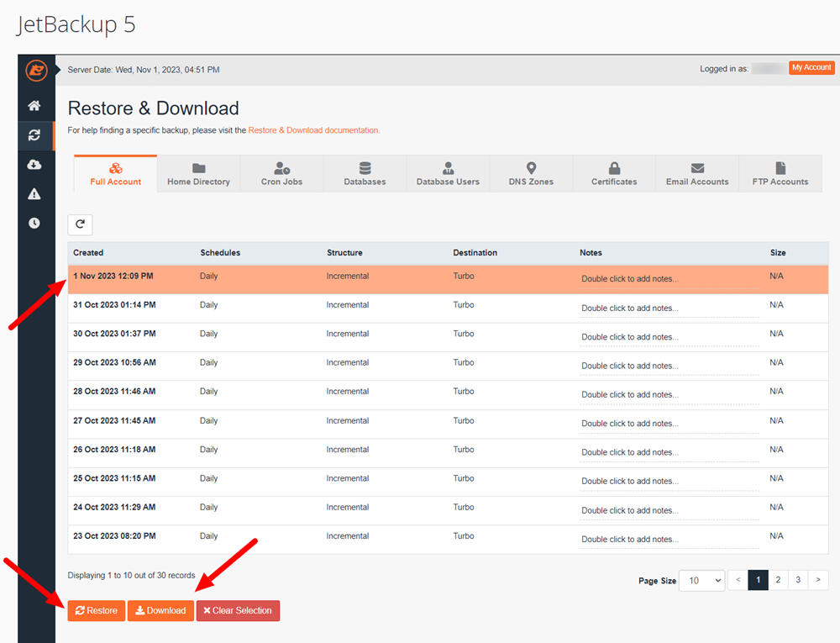Click the notes field of the 29 Oct backup
The height and width of the screenshot is (643, 840).
tap(669, 366)
